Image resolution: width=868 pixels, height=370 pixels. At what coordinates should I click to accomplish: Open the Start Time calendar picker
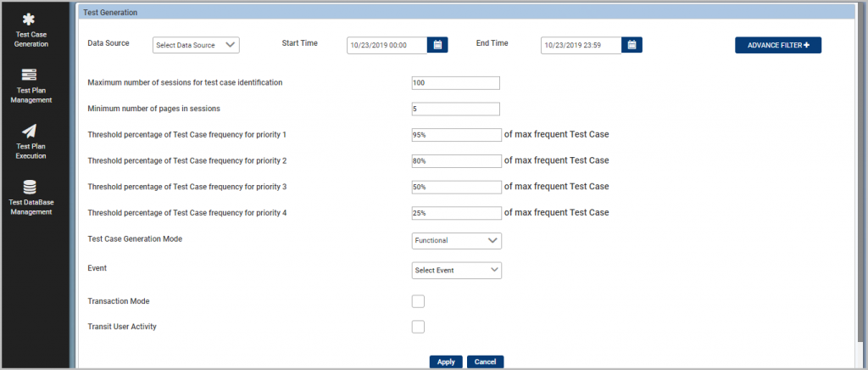(437, 46)
